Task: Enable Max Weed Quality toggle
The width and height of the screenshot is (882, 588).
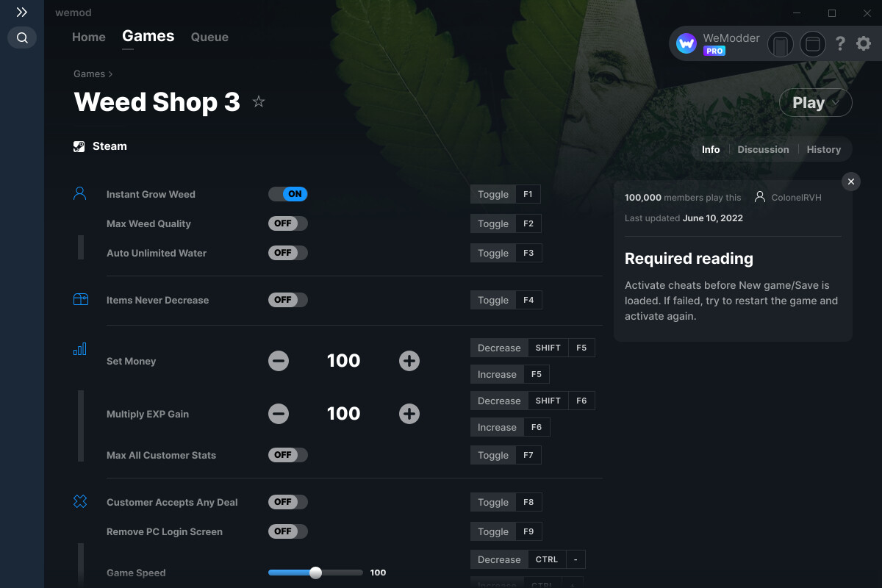Action: 288,223
